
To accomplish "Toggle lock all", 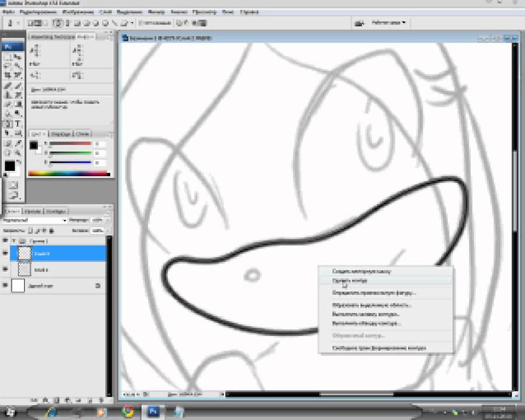I will tap(51, 231).
